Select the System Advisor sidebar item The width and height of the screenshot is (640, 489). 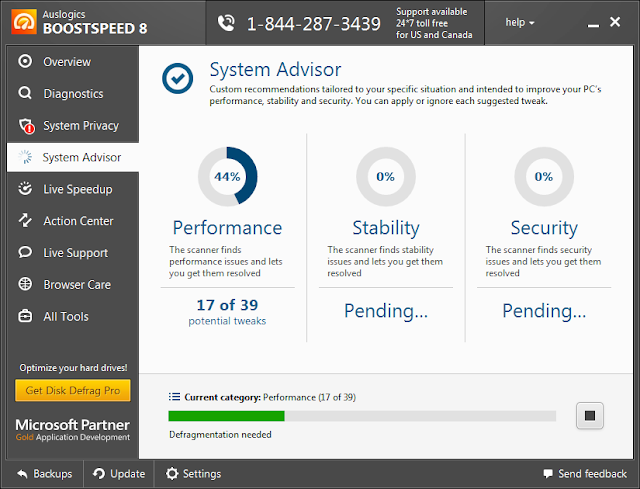click(x=73, y=157)
